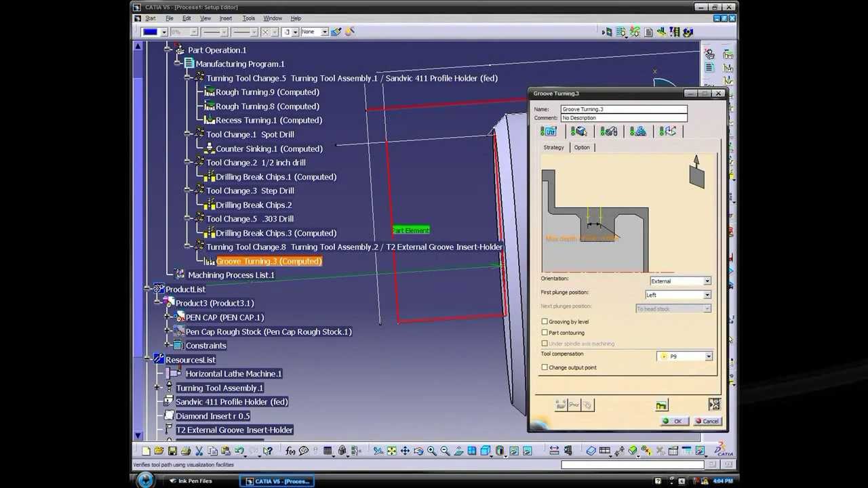Viewport: 868px width, 488px height.
Task: Select Recess Turning.1 (Computed) in tree
Action: (269, 120)
